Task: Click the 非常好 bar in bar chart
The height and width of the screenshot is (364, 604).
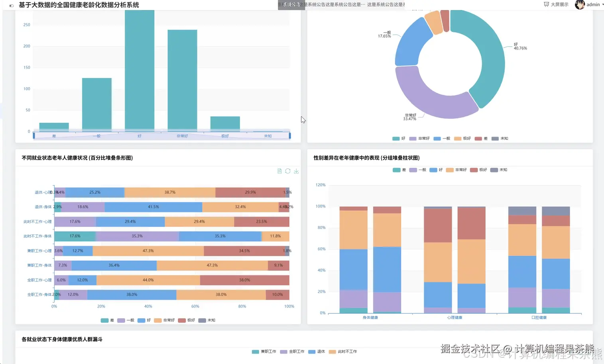Action: [x=182, y=80]
